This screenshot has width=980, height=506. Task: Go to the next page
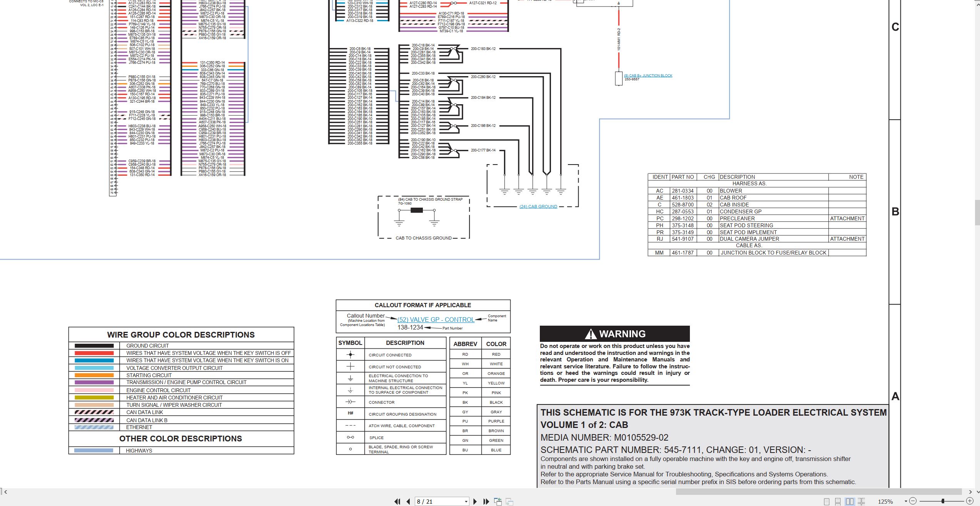pyautogui.click(x=475, y=501)
